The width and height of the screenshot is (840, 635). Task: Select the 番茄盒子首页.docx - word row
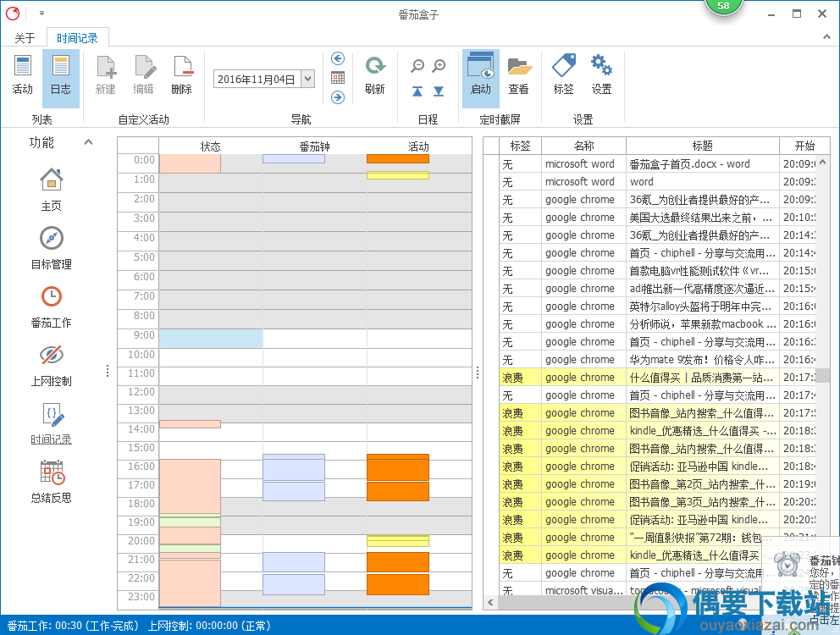pyautogui.click(x=657, y=164)
